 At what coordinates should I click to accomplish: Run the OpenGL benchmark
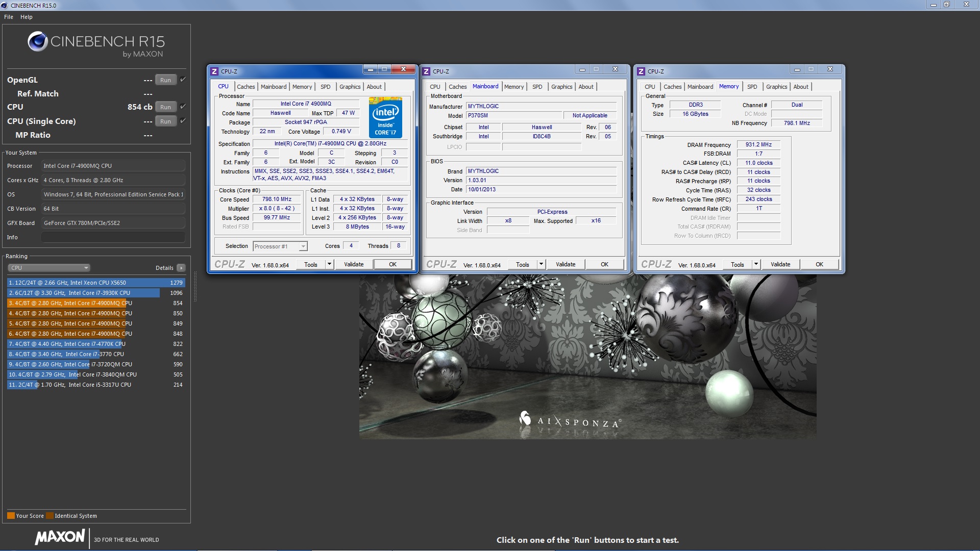pos(165,80)
